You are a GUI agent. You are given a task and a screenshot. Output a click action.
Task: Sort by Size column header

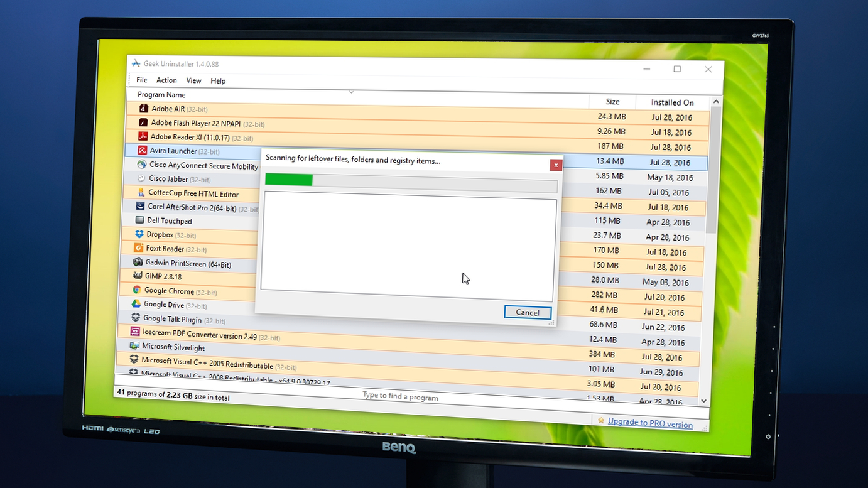pos(612,102)
